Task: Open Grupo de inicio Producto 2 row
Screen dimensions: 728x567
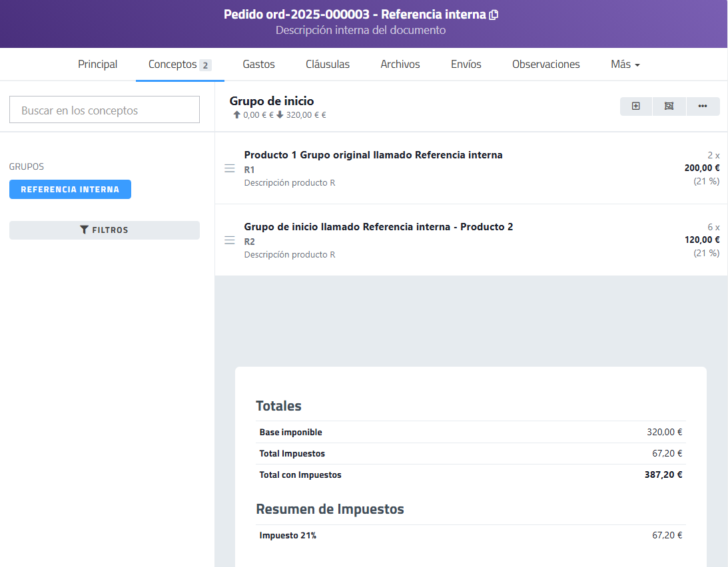Action: (378, 227)
